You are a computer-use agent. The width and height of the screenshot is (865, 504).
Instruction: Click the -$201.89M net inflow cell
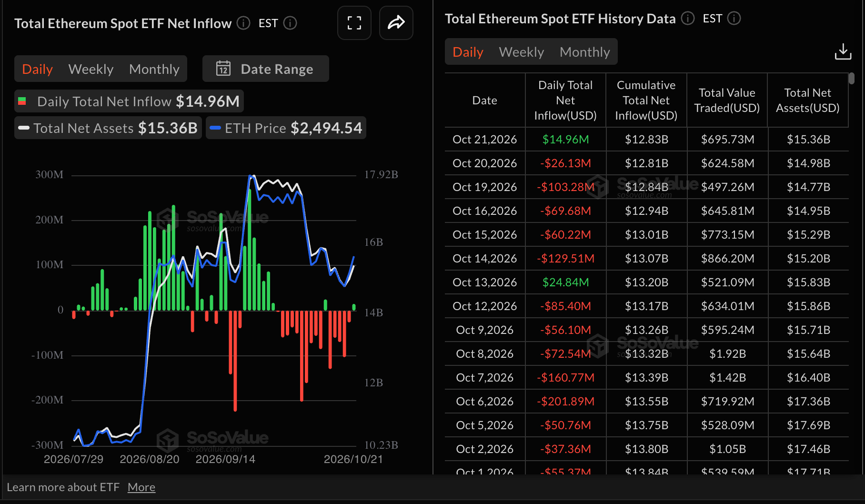[565, 401]
